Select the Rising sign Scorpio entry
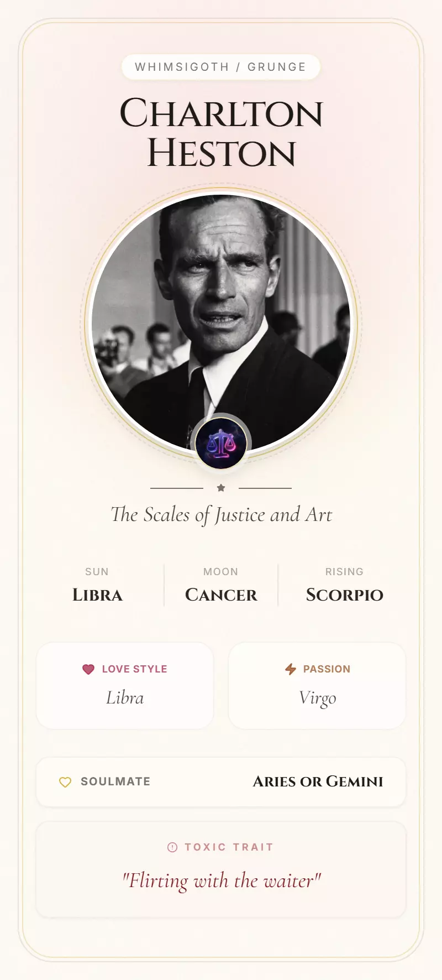This screenshot has height=980, width=442. tap(344, 586)
